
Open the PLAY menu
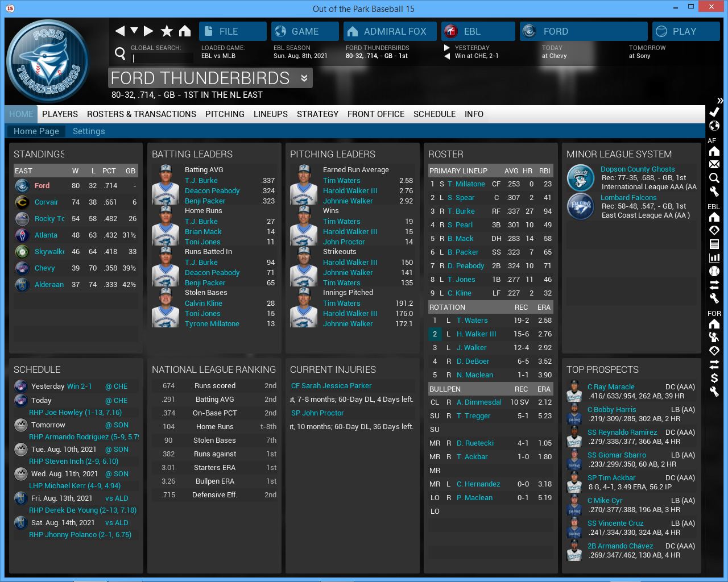coord(686,31)
